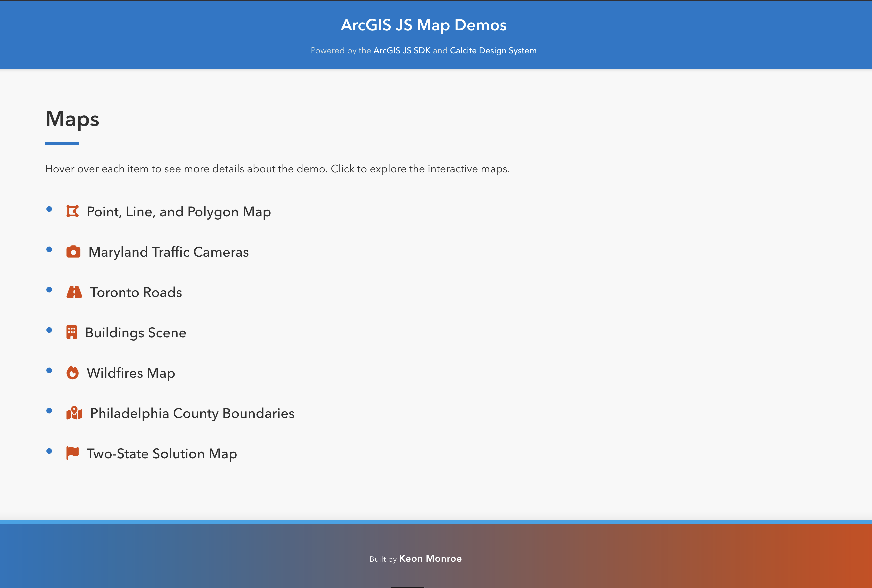Viewport: 872px width, 588px height.
Task: Open the Philadelphia County Boundaries demo
Action: [x=192, y=413]
